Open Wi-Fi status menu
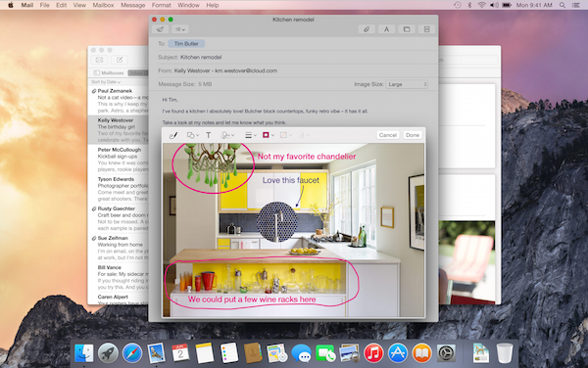The height and width of the screenshot is (368, 588). point(482,5)
